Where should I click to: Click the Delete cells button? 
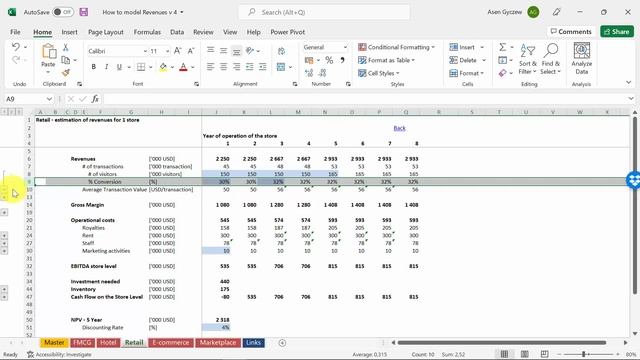[x=463, y=60]
